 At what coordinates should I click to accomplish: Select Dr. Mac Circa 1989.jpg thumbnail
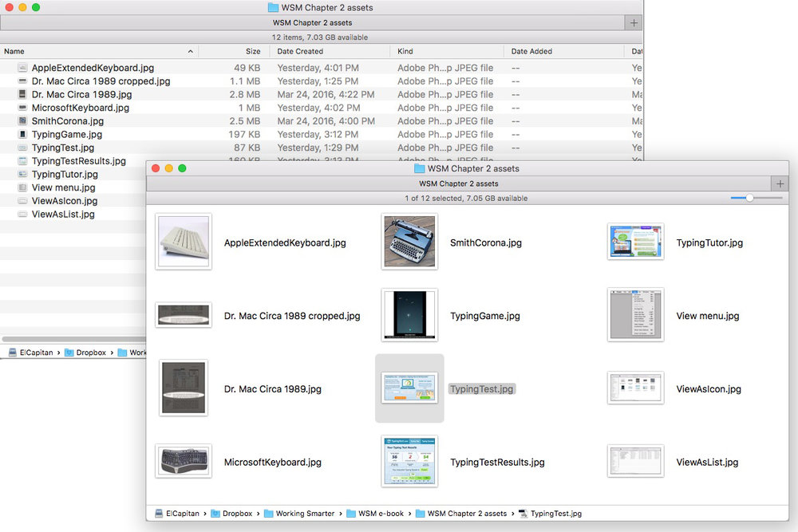[184, 388]
